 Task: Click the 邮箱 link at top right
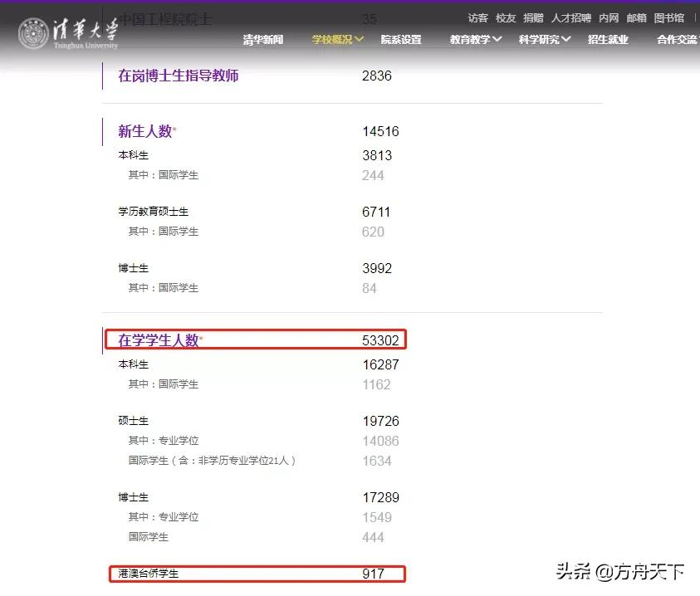[637, 17]
